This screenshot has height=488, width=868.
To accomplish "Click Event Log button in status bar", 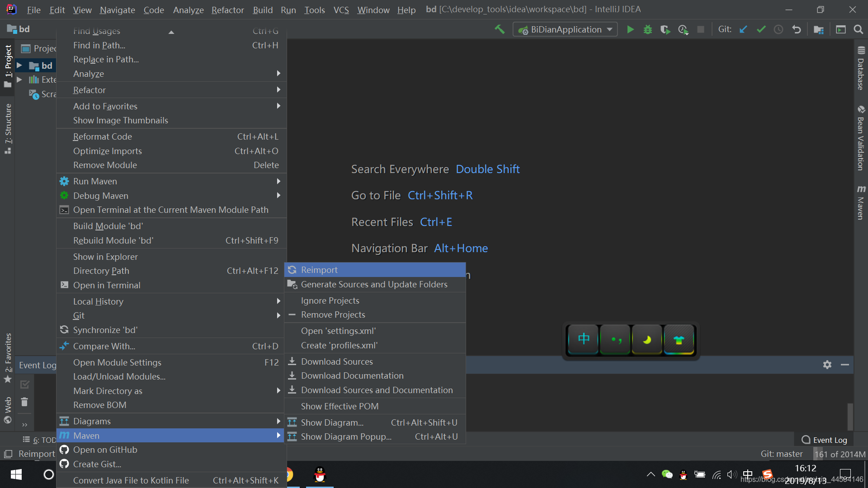I will click(x=824, y=440).
